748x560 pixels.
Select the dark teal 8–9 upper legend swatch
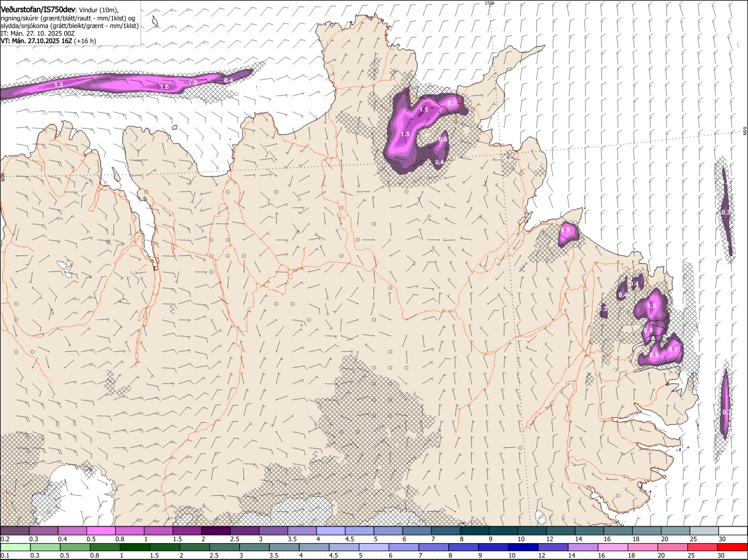(473, 531)
